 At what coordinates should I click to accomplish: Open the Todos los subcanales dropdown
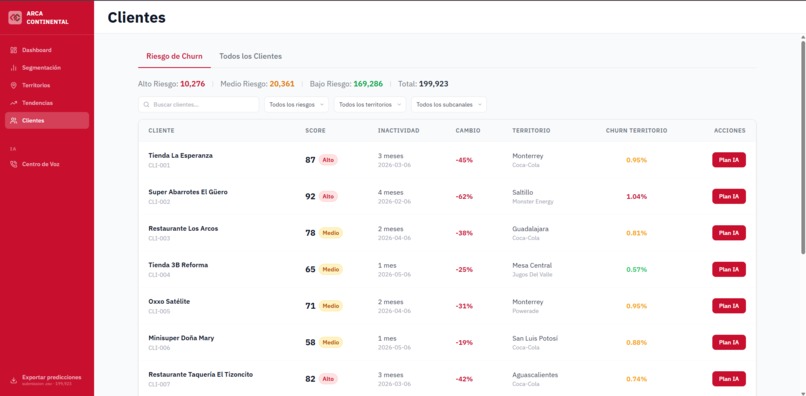click(449, 104)
